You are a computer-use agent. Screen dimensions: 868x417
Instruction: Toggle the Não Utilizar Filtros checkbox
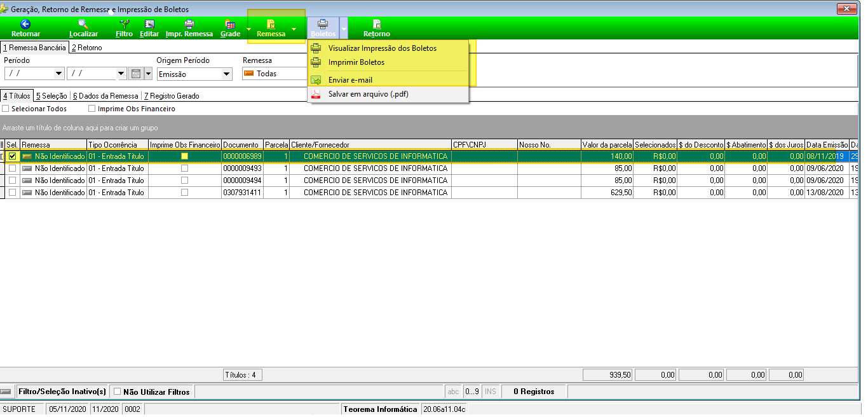[117, 392]
